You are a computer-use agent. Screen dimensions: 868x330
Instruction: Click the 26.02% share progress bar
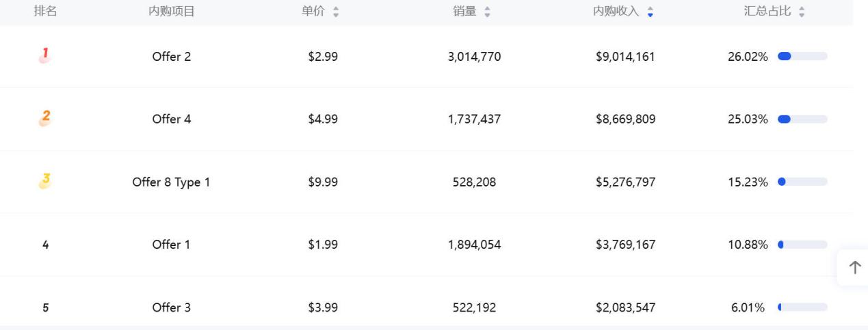point(803,57)
